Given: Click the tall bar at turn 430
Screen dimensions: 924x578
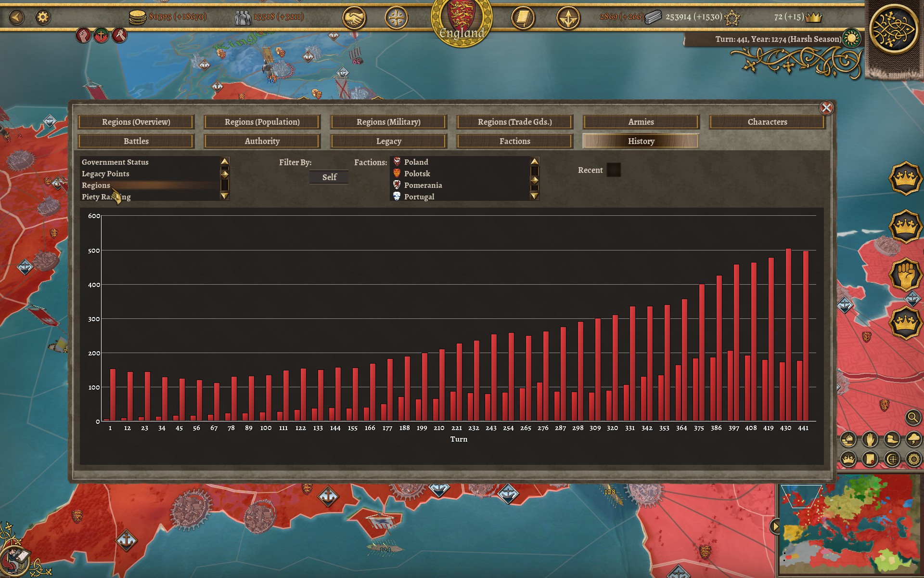Looking at the screenshot, I should [x=788, y=335].
